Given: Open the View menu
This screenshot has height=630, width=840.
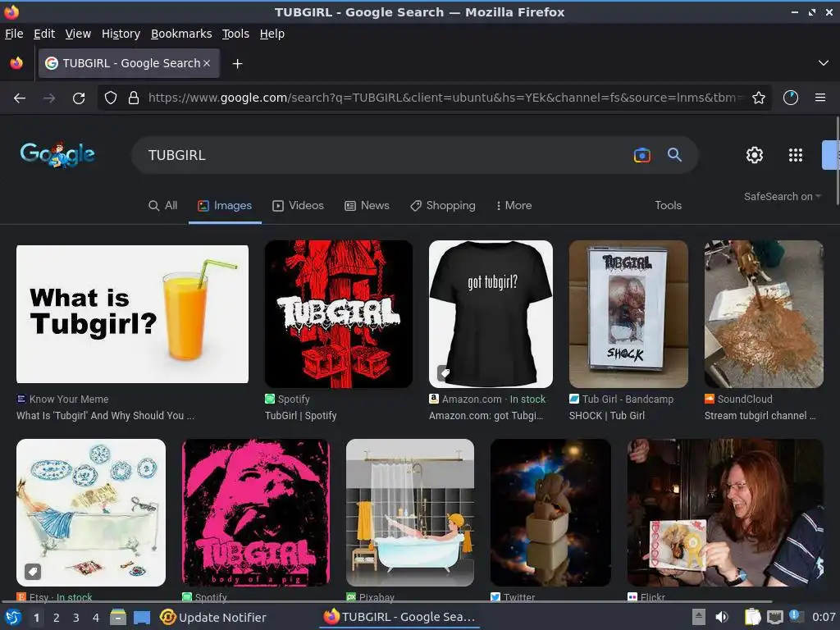Looking at the screenshot, I should tap(78, 34).
